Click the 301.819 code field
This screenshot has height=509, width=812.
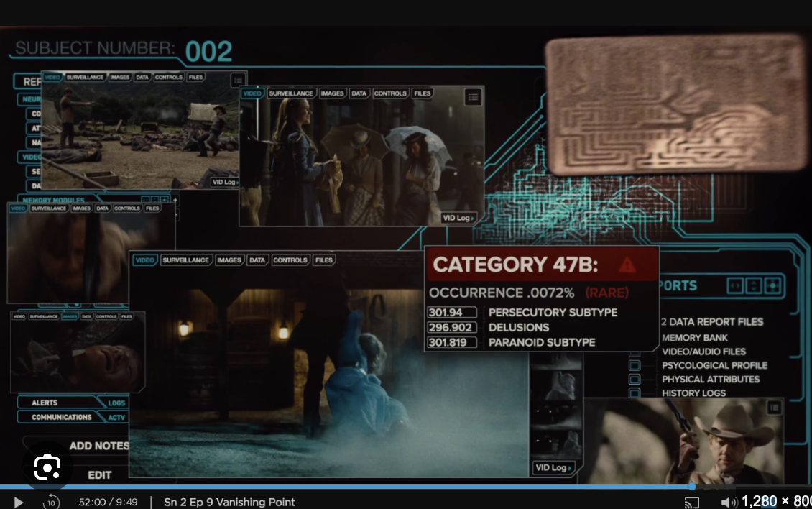pyautogui.click(x=451, y=342)
